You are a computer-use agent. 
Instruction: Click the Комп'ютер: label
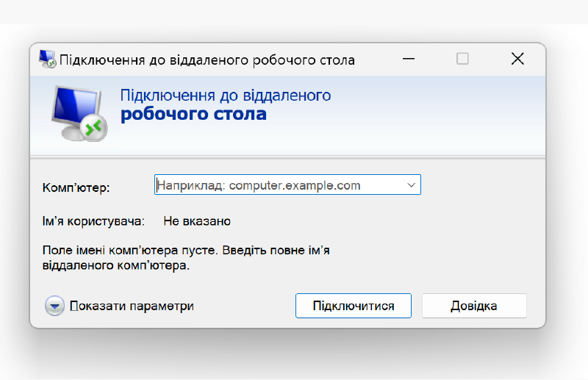pyautogui.click(x=76, y=187)
